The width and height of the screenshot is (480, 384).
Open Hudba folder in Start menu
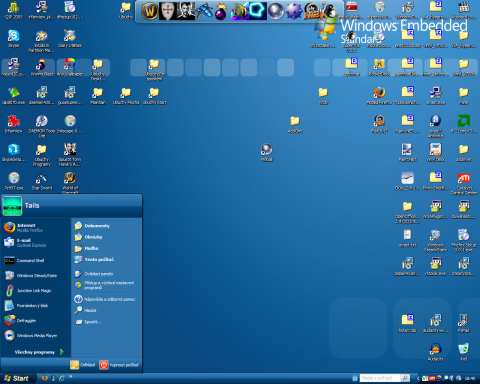click(107, 248)
